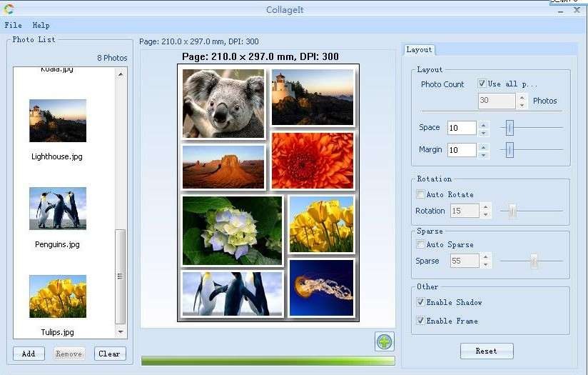This screenshot has width=588, height=375.
Task: Open the File menu
Action: click(13, 26)
